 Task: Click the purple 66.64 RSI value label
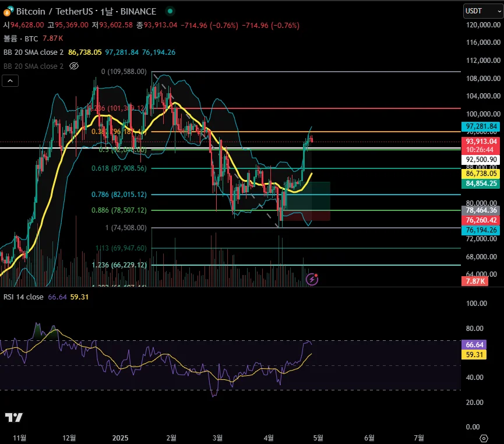(x=474, y=345)
